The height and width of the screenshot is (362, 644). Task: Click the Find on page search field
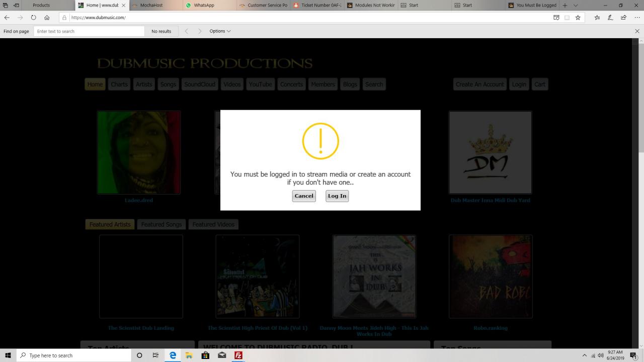pyautogui.click(x=89, y=31)
